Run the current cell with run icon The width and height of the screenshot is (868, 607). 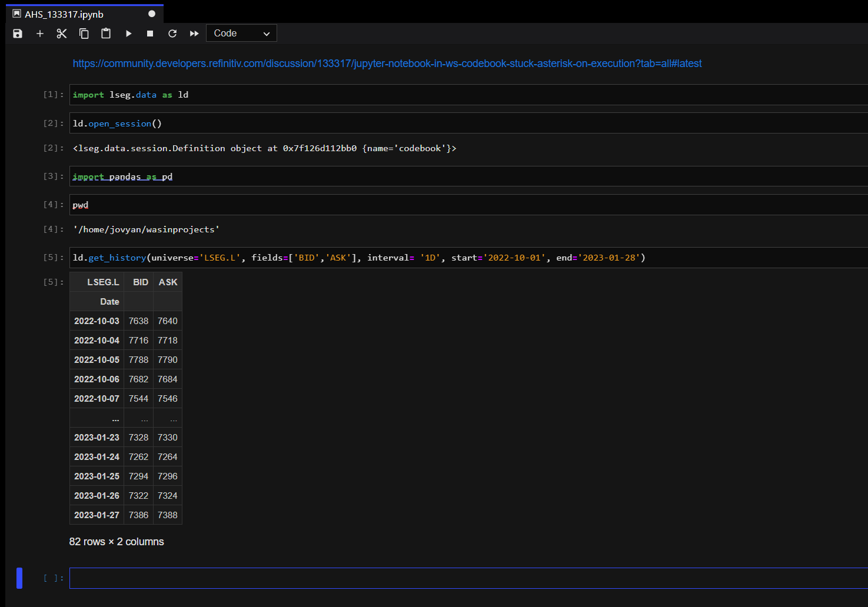[128, 34]
